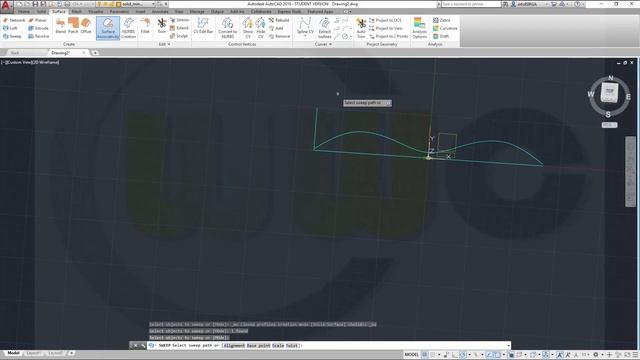The height and width of the screenshot is (360, 640).
Task: Select the Sculpt tool
Action: (179, 36)
